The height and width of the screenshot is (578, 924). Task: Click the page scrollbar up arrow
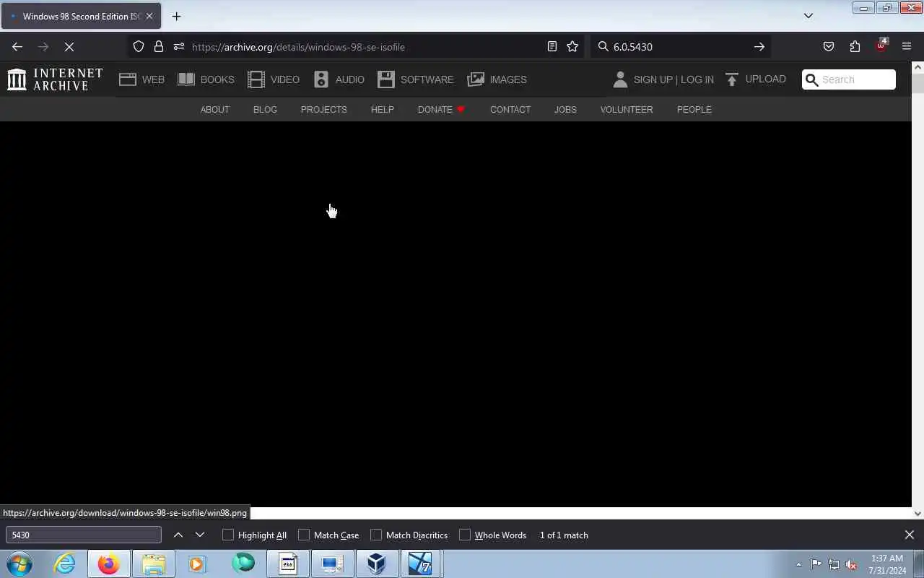click(918, 67)
